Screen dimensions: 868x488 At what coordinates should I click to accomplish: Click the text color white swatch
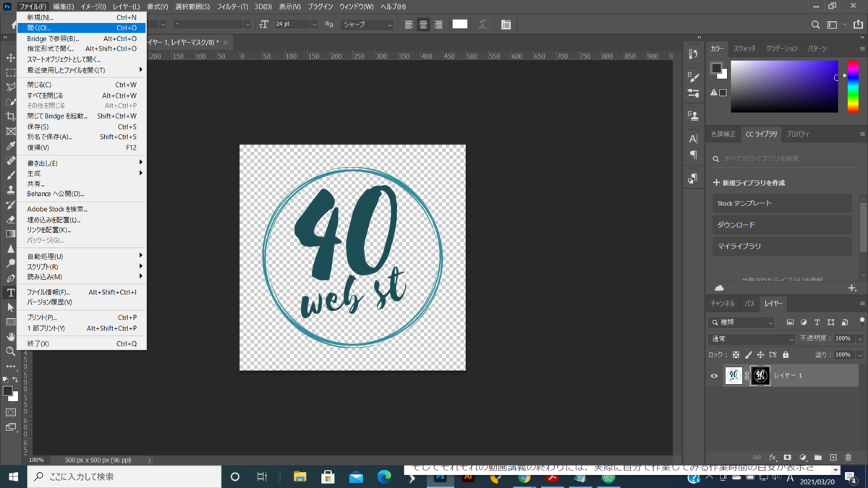point(460,25)
